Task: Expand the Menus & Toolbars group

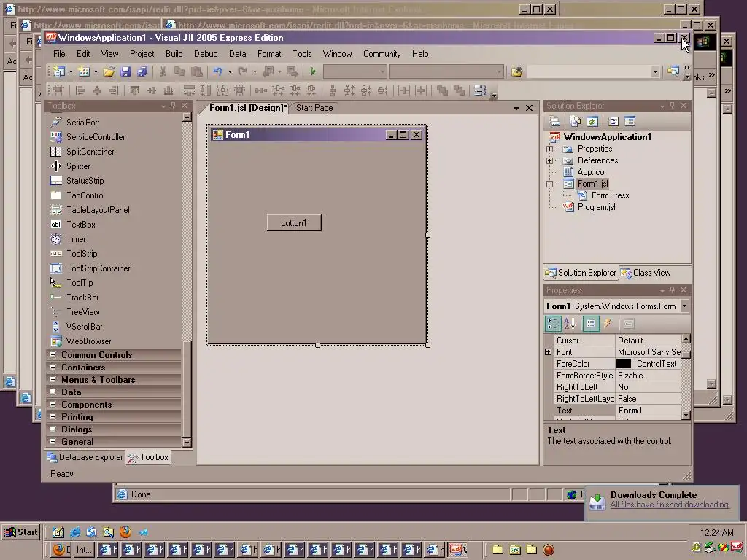Action: [x=53, y=379]
